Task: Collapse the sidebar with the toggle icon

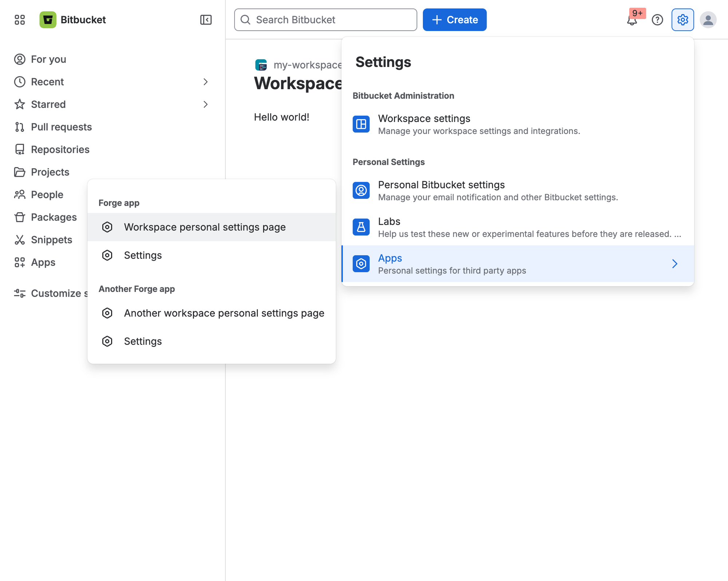Action: (206, 20)
